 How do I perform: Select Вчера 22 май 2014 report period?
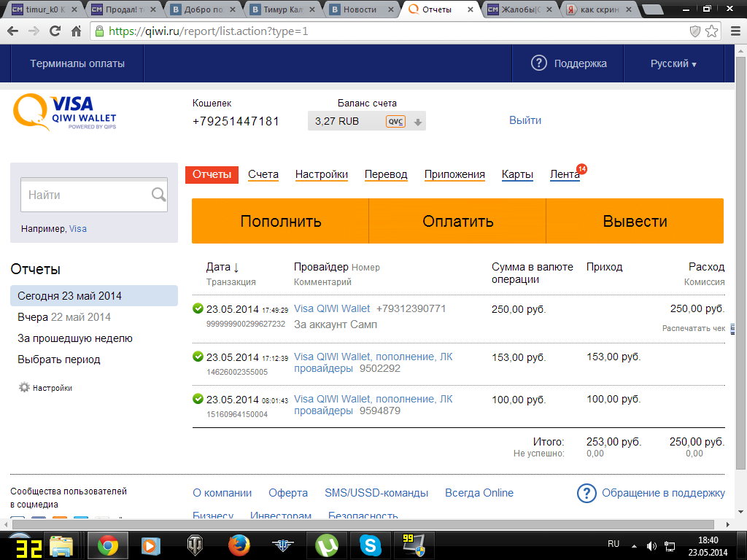(x=64, y=317)
